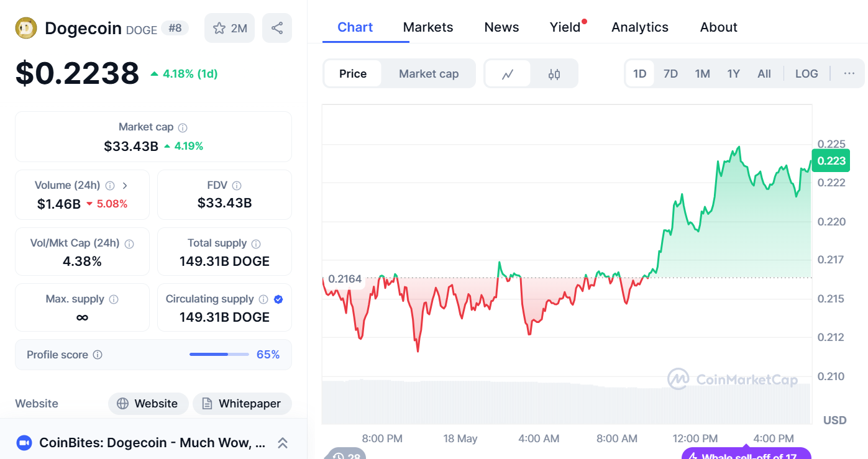
Task: Click the Website button
Action: pos(148,404)
